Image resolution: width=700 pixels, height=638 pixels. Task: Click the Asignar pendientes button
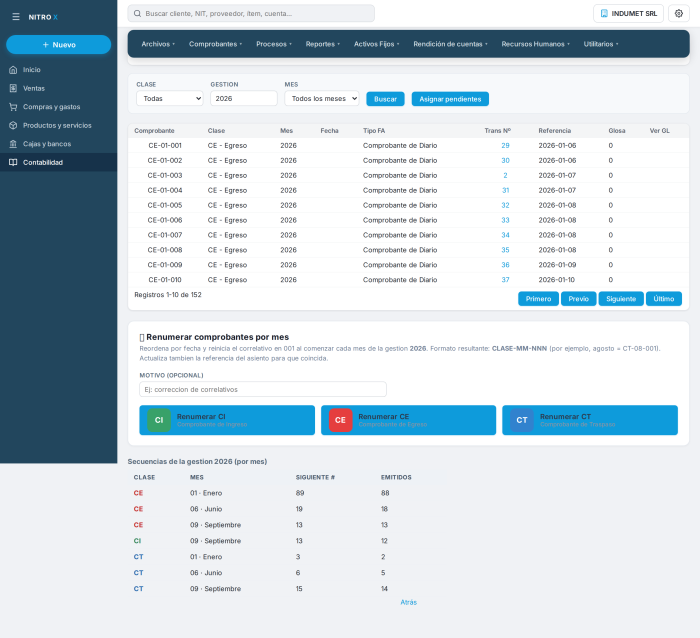coord(450,99)
